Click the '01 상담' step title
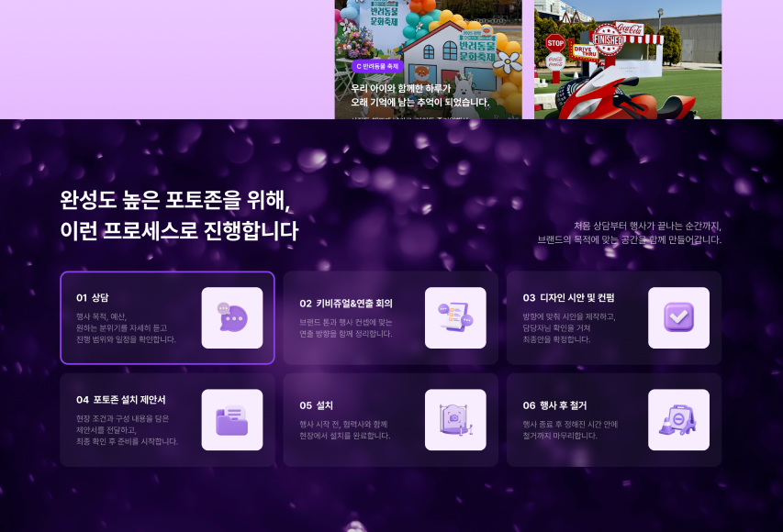Image resolution: width=783 pixels, height=532 pixels. (93, 297)
